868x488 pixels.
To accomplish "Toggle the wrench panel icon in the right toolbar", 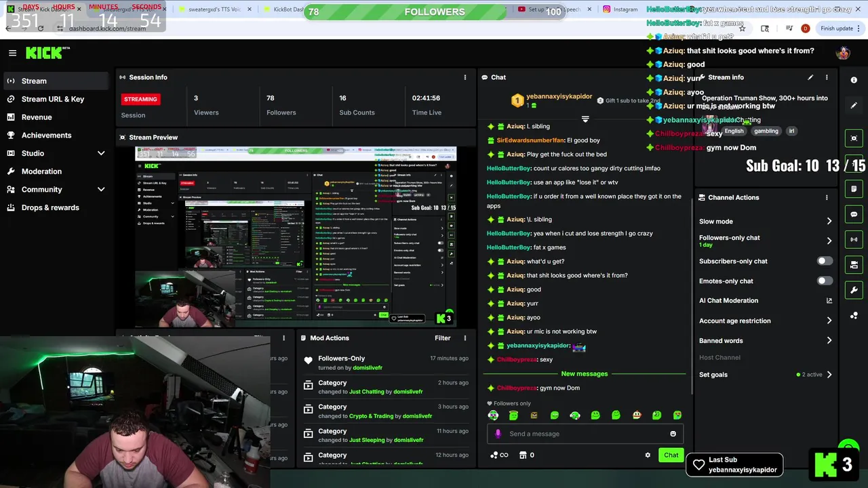I will coord(854,290).
